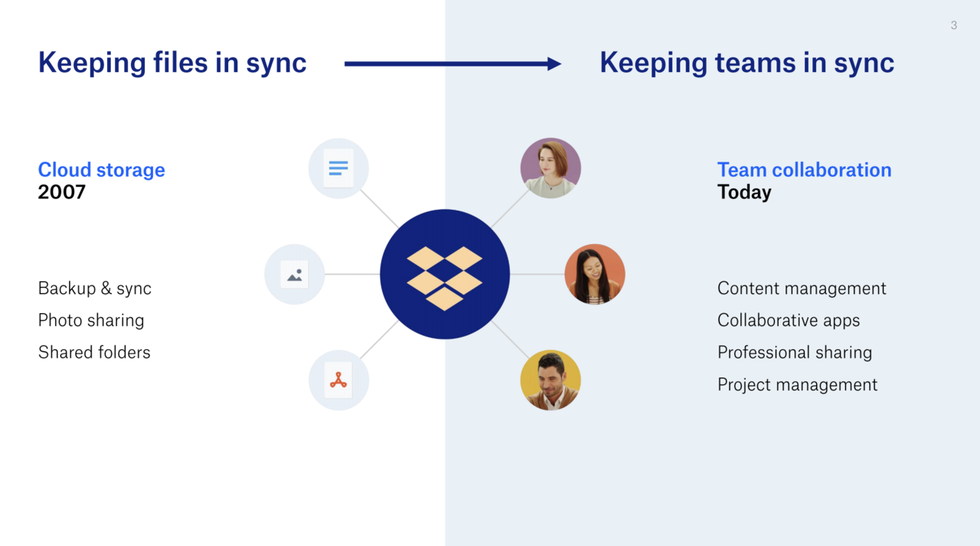Click the 'Photo sharing' list item

click(x=91, y=321)
